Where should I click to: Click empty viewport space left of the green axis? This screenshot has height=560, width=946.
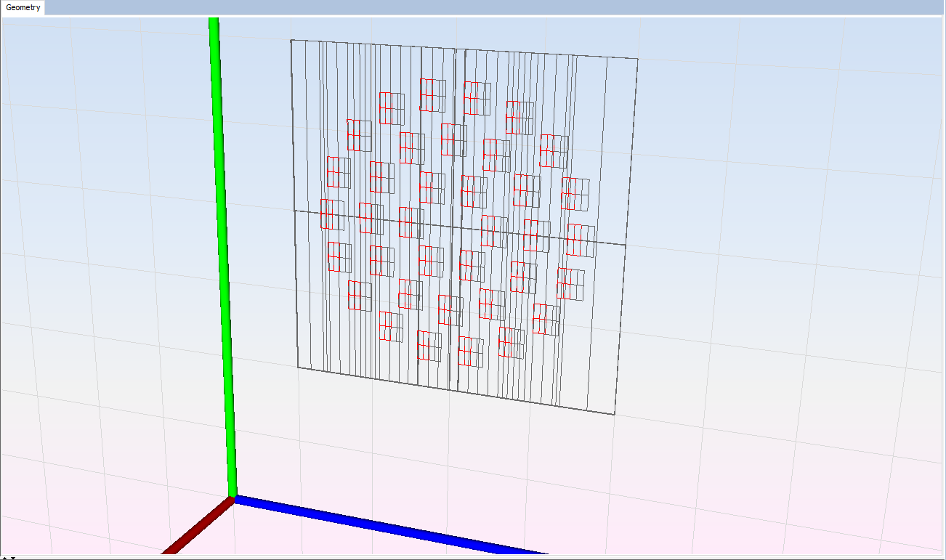(x=109, y=291)
